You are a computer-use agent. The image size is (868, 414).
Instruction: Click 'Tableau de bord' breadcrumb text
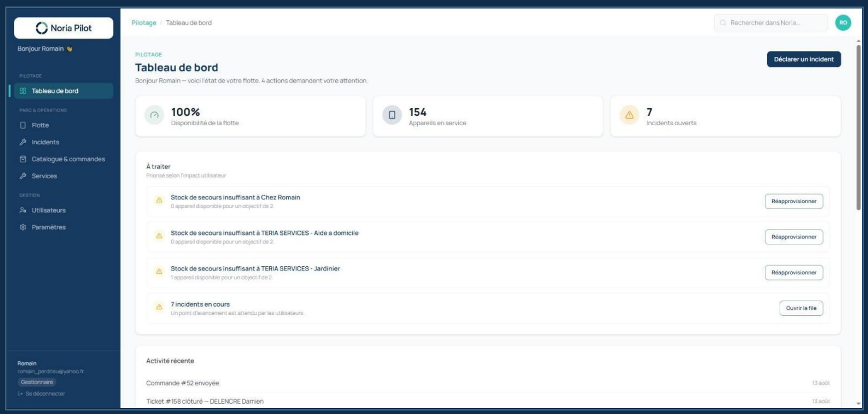point(189,23)
